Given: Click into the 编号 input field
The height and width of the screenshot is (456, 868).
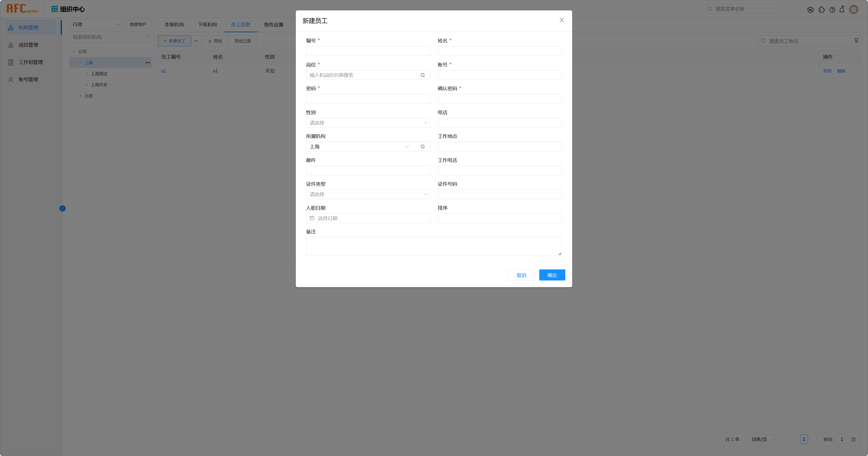Looking at the screenshot, I should tap(368, 51).
